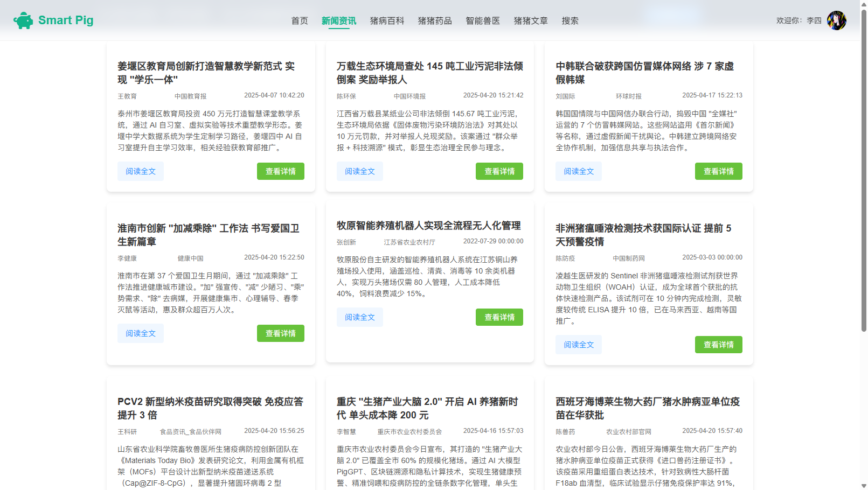Click the scrollbar down arrow
The height and width of the screenshot is (490, 868).
point(864,486)
